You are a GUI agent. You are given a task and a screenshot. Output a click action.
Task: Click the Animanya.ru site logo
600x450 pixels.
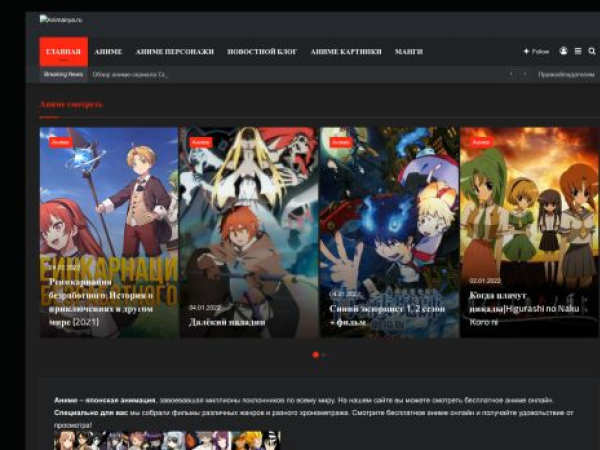[61, 20]
